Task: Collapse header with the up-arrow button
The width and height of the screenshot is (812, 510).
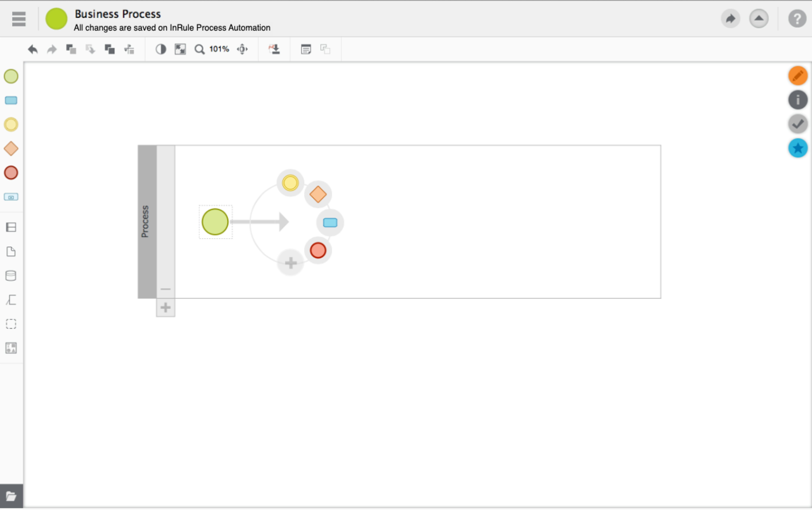Action: click(x=759, y=19)
